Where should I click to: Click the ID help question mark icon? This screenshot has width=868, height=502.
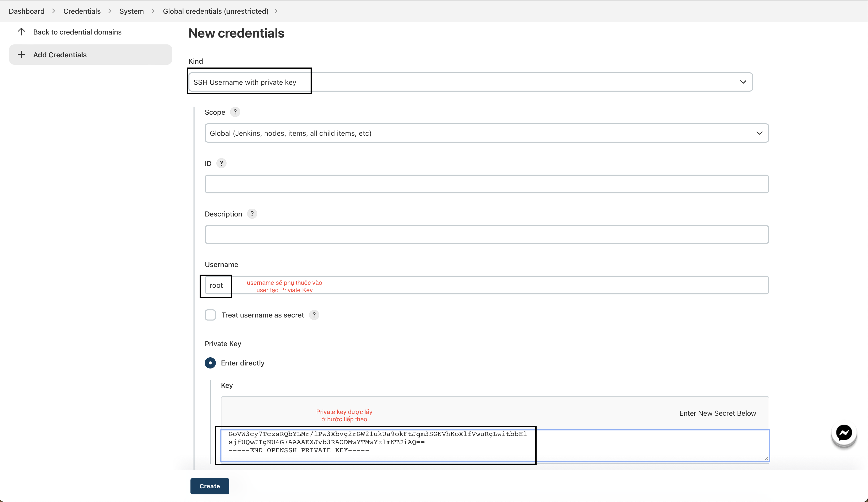click(x=221, y=163)
